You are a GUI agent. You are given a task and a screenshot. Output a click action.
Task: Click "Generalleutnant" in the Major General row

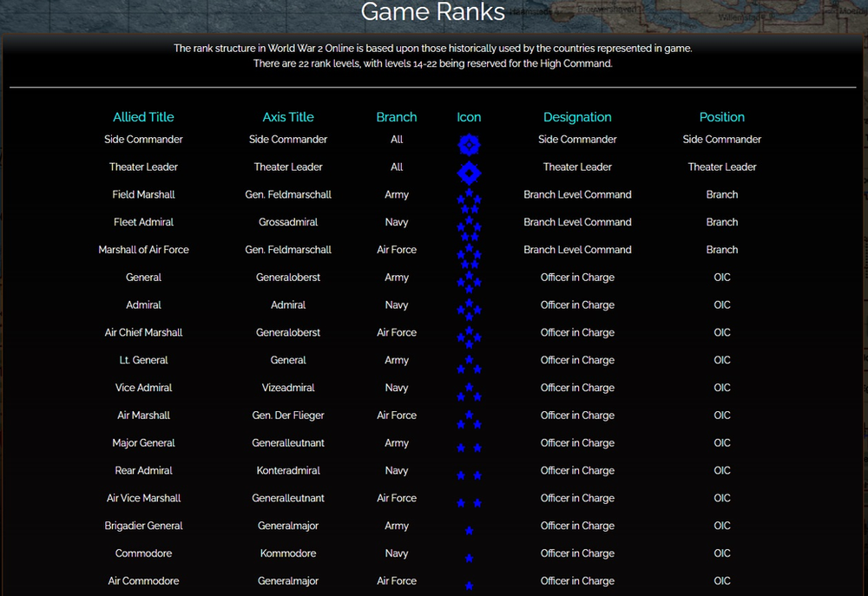pyautogui.click(x=288, y=443)
